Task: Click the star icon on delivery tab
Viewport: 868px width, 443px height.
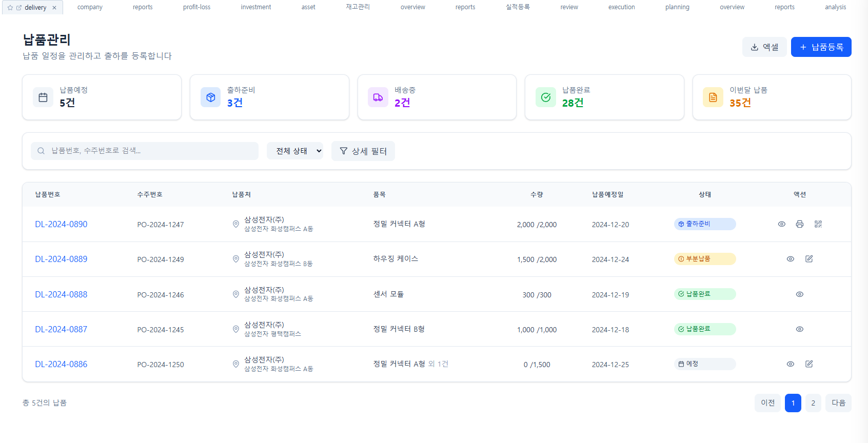Action: (x=10, y=8)
